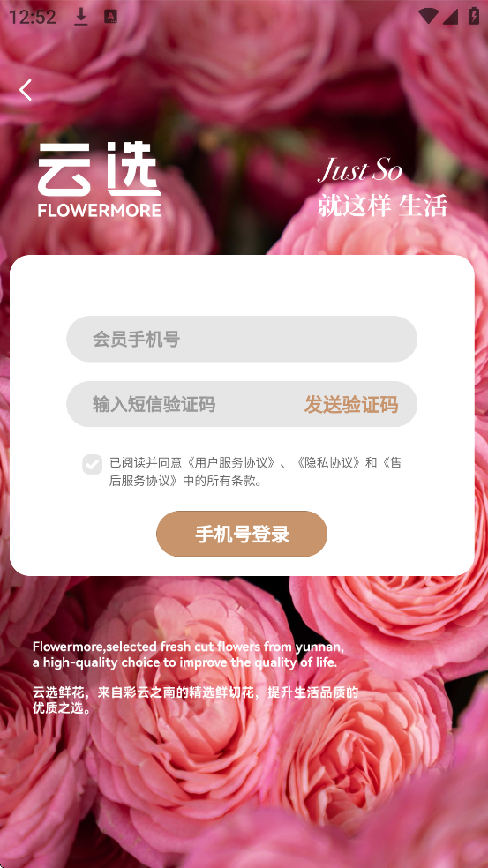Open the 《用户服务协议》 link
This screenshot has width=488, height=868.
pyautogui.click(x=231, y=463)
